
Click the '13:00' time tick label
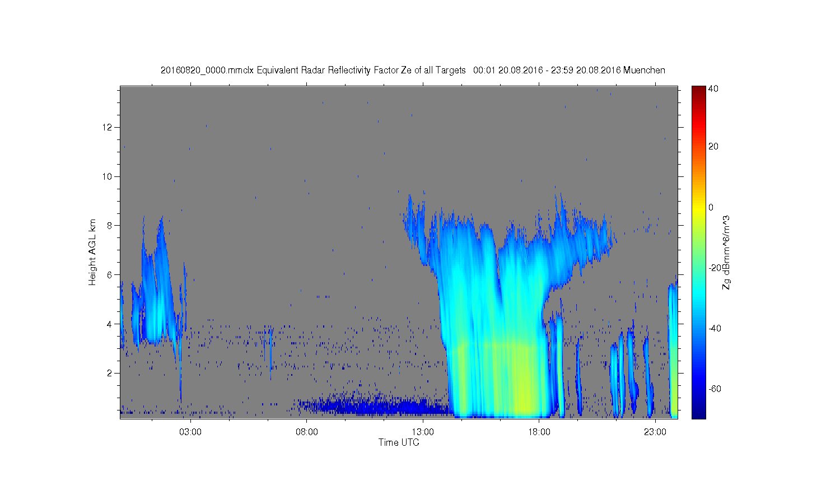[423, 432]
